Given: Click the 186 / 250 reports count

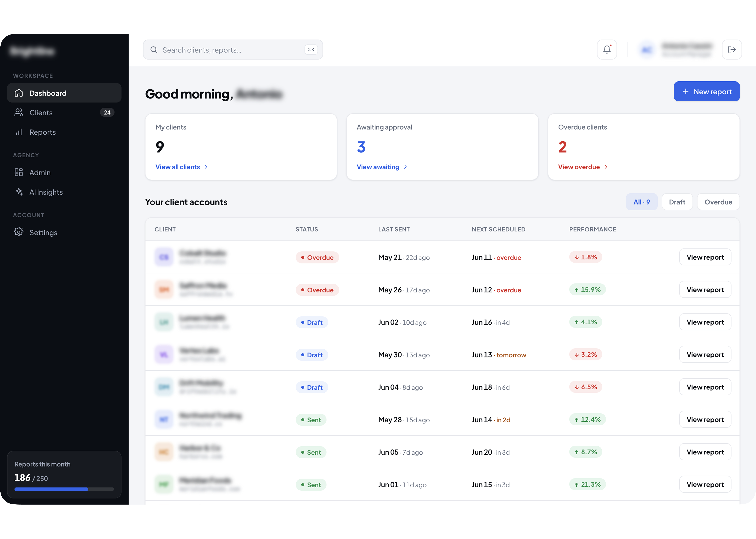Looking at the screenshot, I should pyautogui.click(x=31, y=478).
